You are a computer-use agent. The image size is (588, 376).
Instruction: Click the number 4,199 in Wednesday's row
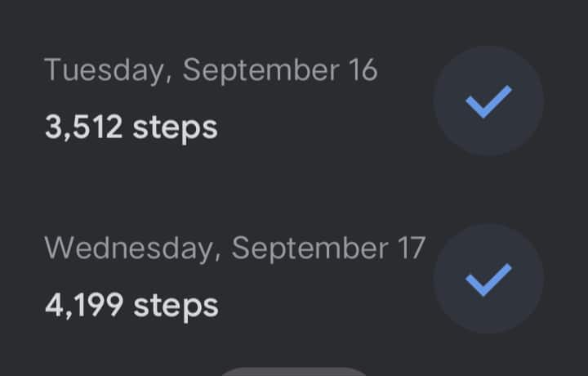coord(84,306)
